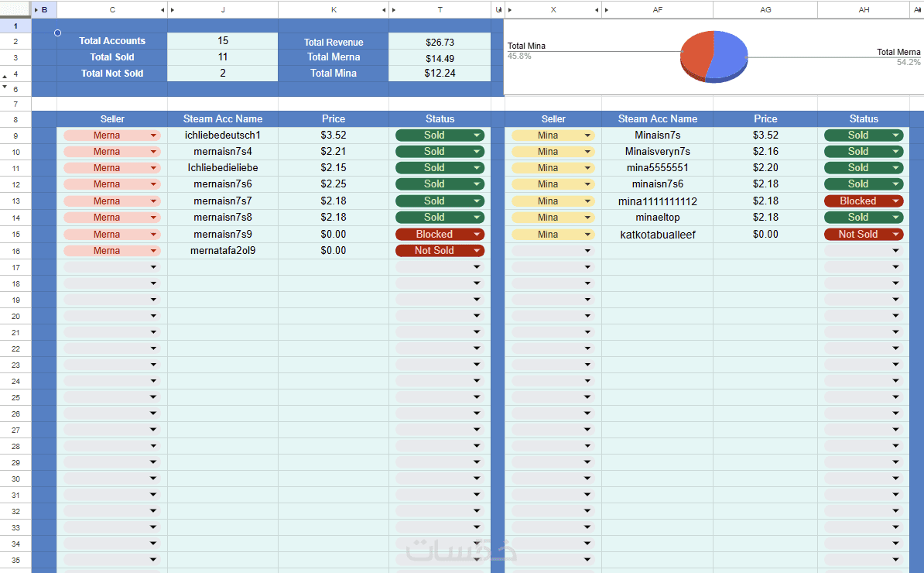This screenshot has height=573, width=924.
Task: Open seller dropdown for mernatafa2ol9
Action: coord(153,251)
